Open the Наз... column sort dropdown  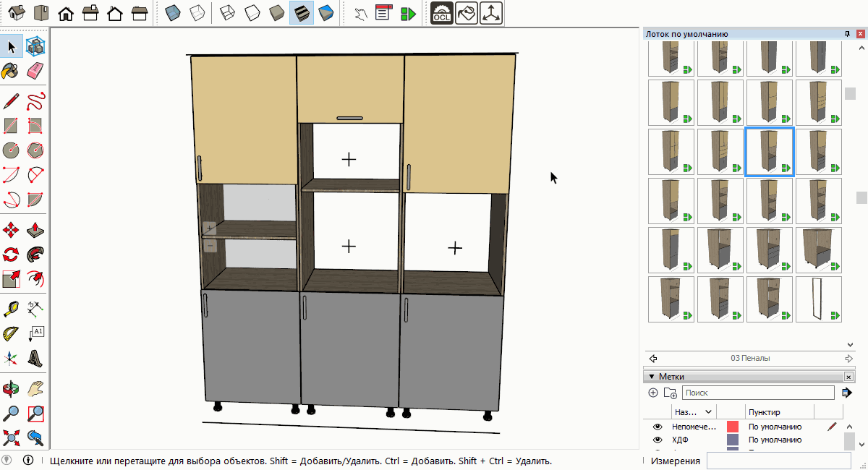tap(708, 411)
